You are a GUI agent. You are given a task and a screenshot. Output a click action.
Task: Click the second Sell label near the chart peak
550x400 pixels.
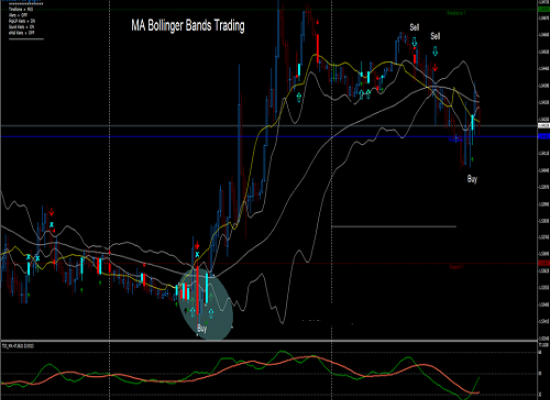pos(435,36)
